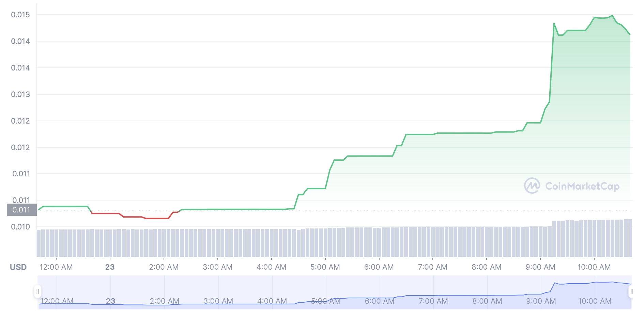The image size is (644, 318).
Task: Click the 4:00 AM label on the main time axis
Action: [x=272, y=267]
